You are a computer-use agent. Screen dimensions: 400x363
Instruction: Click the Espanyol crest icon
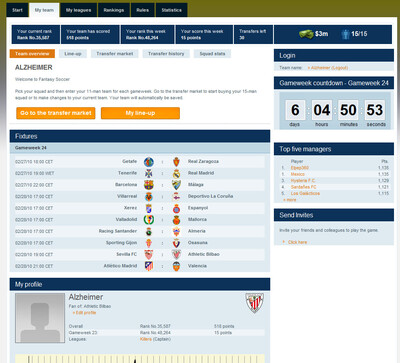point(176,208)
